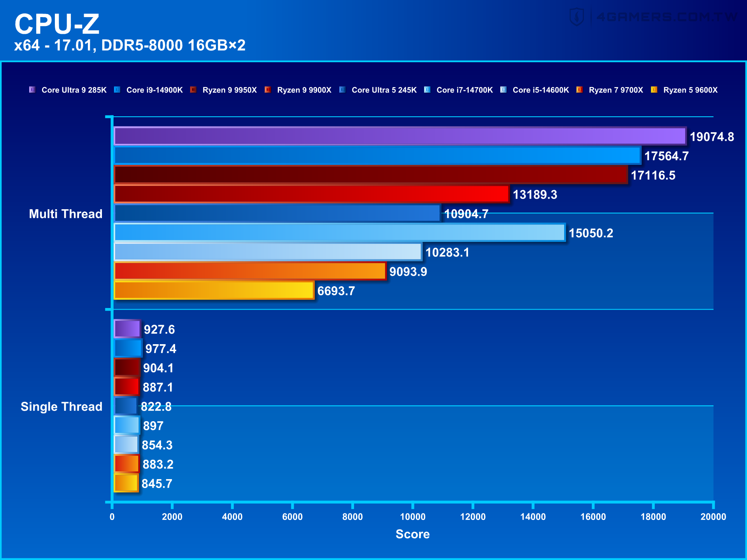Click the yellow multi-thread bar scoring 6693.7

pos(214,290)
